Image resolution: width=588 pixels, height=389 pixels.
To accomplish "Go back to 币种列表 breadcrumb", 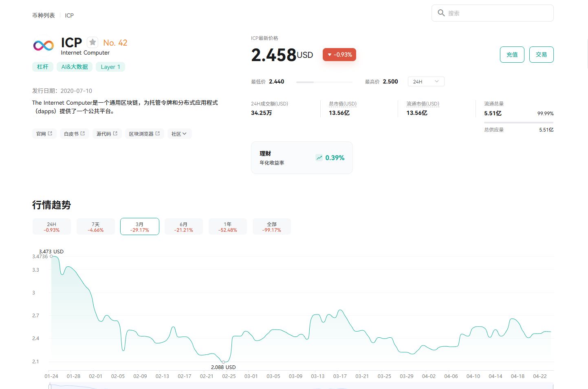I will point(44,15).
